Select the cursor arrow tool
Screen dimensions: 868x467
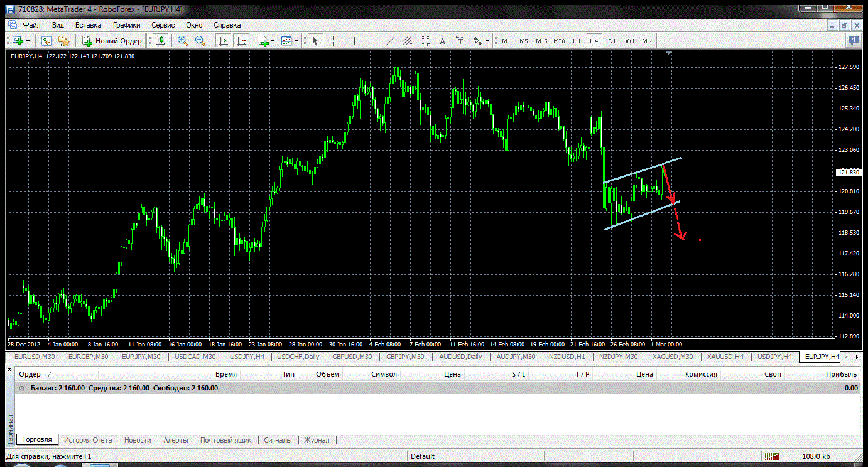[315, 41]
